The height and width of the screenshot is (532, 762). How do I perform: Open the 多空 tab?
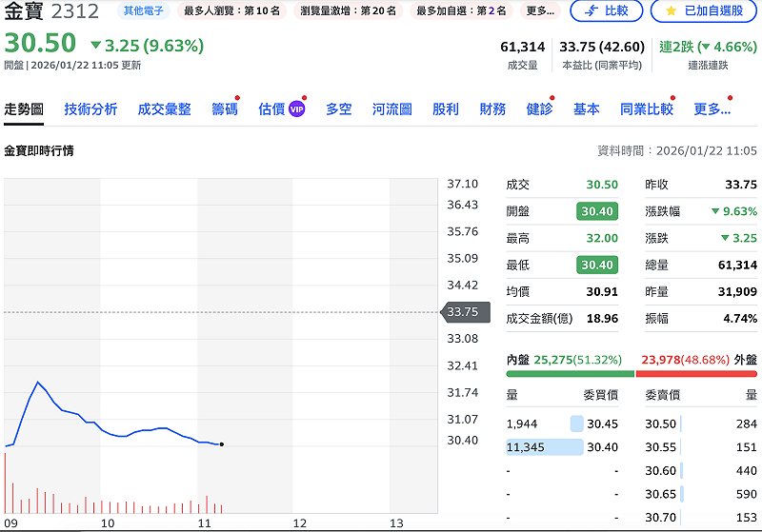(338, 109)
